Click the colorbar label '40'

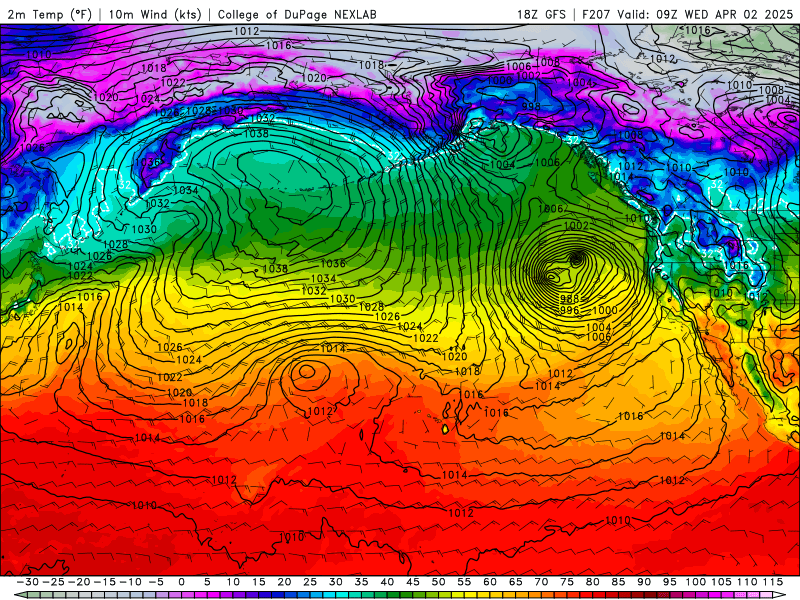[387, 582]
